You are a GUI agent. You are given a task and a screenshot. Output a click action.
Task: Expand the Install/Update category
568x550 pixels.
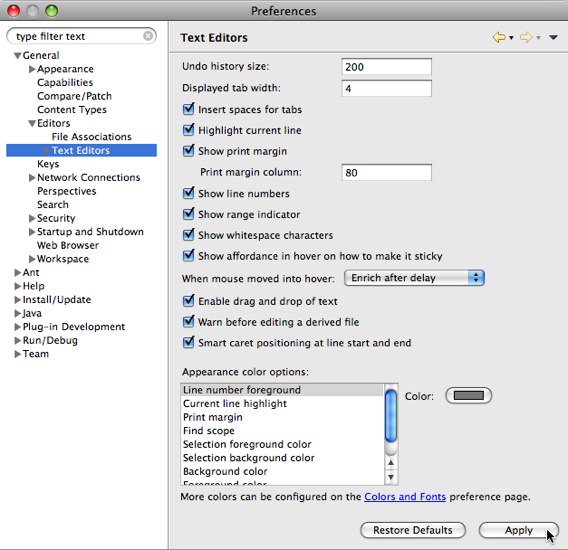[x=18, y=300]
